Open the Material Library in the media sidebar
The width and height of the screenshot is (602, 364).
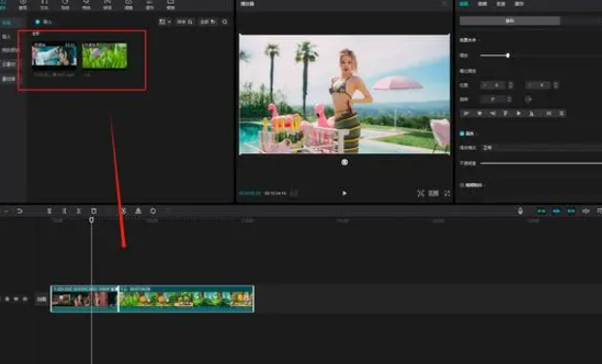pos(9,79)
